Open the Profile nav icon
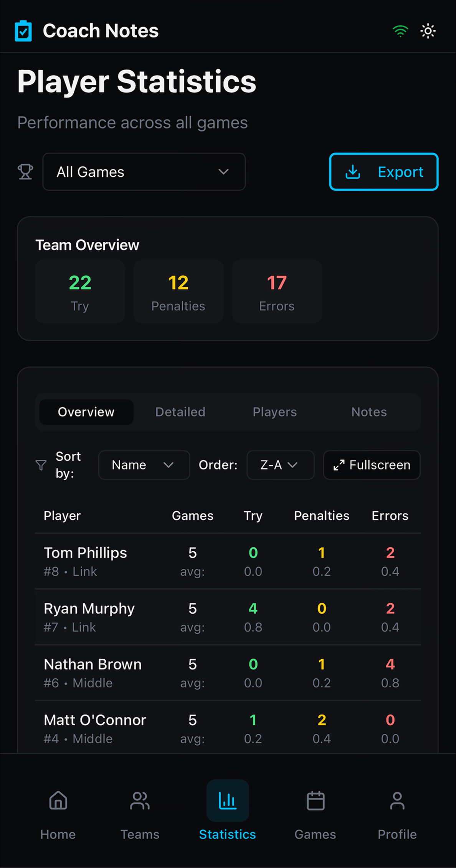Image resolution: width=456 pixels, height=868 pixels. pos(397,800)
